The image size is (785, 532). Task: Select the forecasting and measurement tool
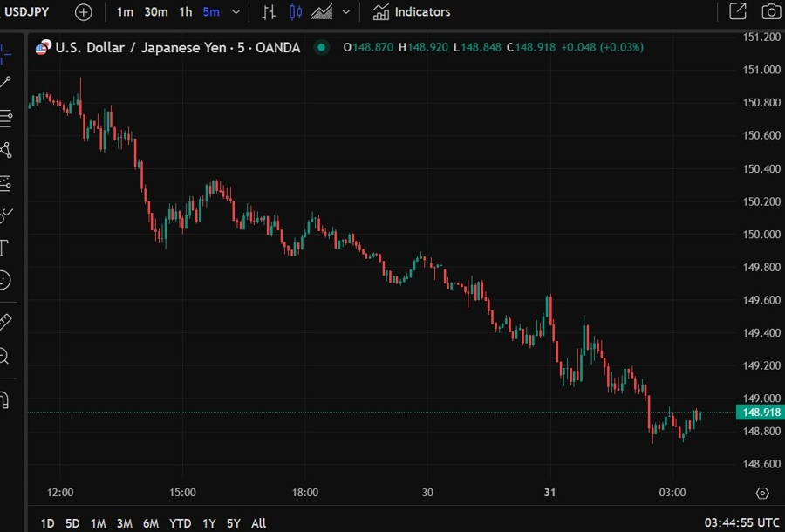click(5, 183)
